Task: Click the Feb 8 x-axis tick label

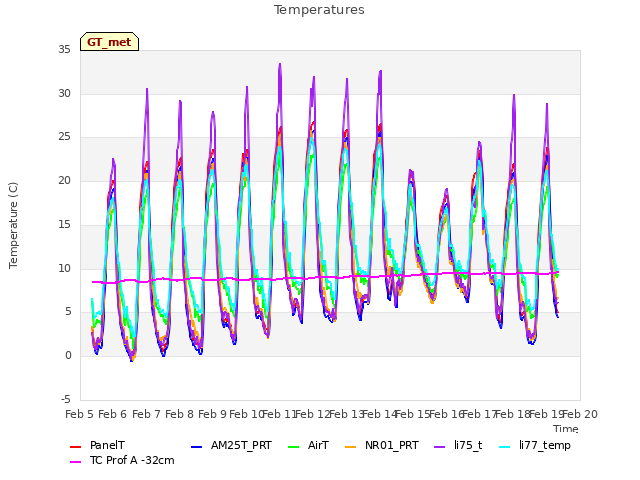Action: [x=179, y=414]
